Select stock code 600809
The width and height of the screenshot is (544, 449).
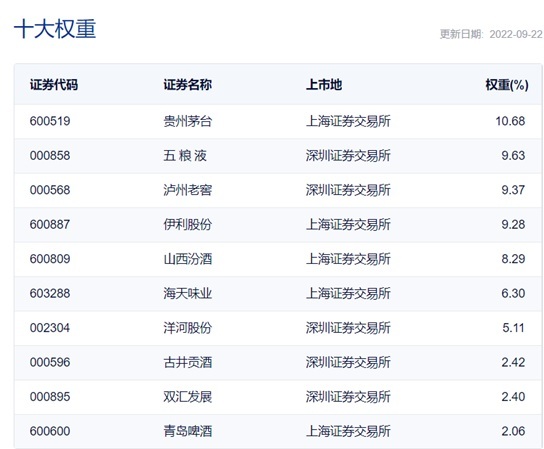pyautogui.click(x=50, y=259)
